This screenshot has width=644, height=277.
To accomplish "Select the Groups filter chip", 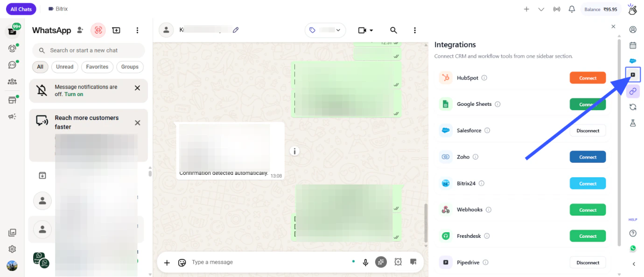I will pyautogui.click(x=130, y=67).
